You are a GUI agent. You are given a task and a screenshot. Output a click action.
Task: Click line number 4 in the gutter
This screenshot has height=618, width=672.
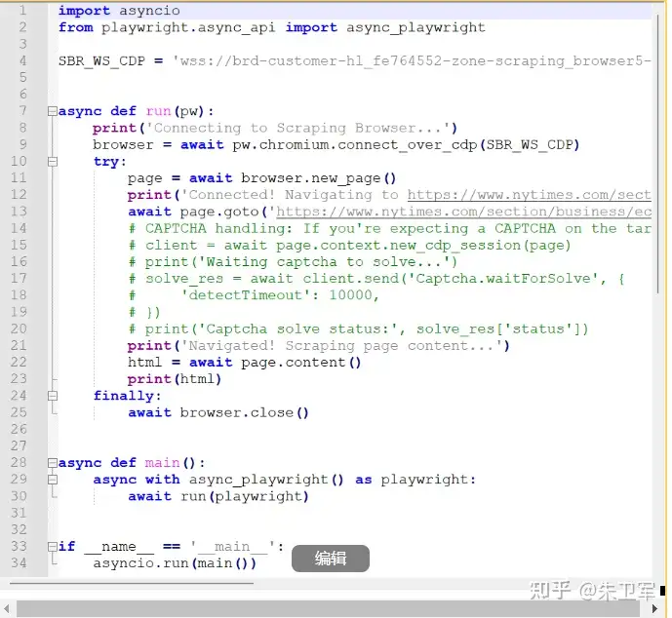tap(22, 60)
